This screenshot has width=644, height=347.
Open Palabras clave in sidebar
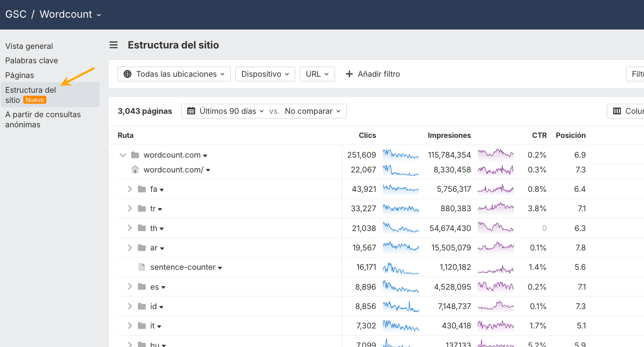click(32, 61)
